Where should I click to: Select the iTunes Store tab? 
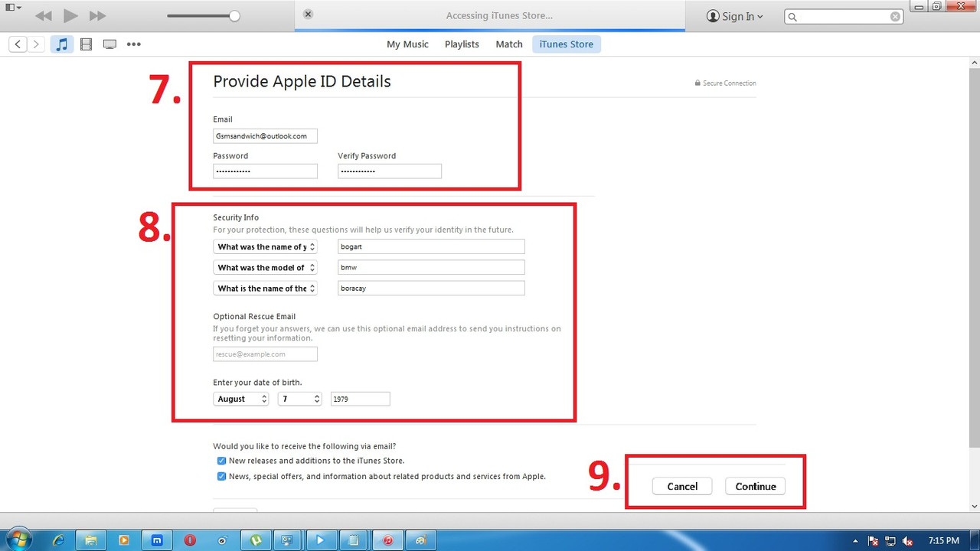[567, 44]
